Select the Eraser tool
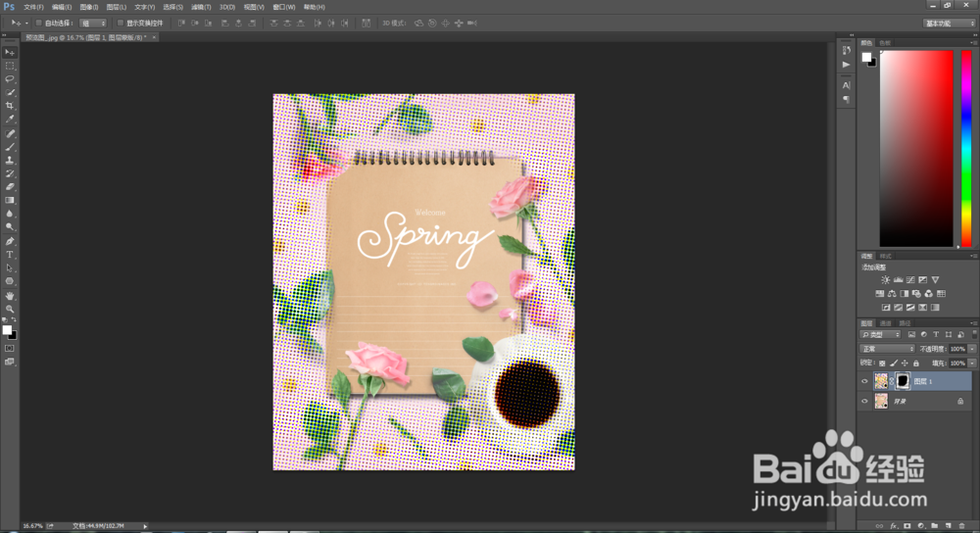Image resolution: width=980 pixels, height=533 pixels. [x=10, y=187]
